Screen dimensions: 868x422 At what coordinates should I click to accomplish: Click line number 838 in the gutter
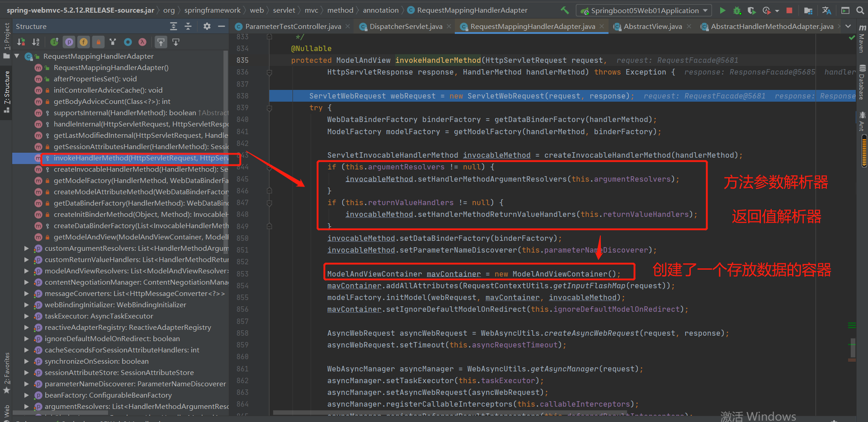pos(242,96)
